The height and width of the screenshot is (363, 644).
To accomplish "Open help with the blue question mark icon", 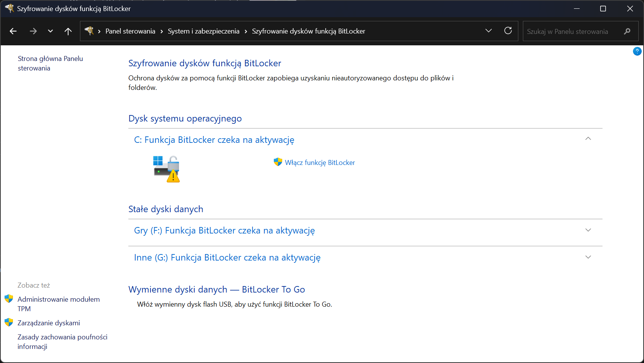I will click(637, 51).
